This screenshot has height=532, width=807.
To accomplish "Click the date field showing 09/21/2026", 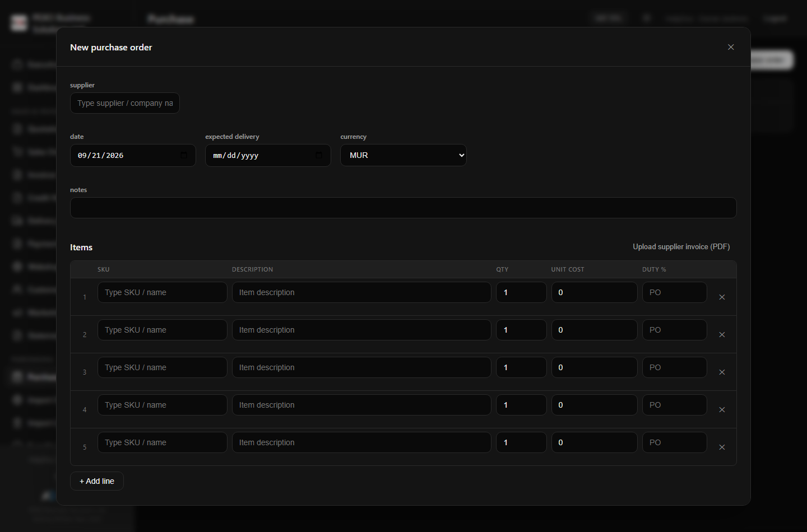I will point(133,155).
